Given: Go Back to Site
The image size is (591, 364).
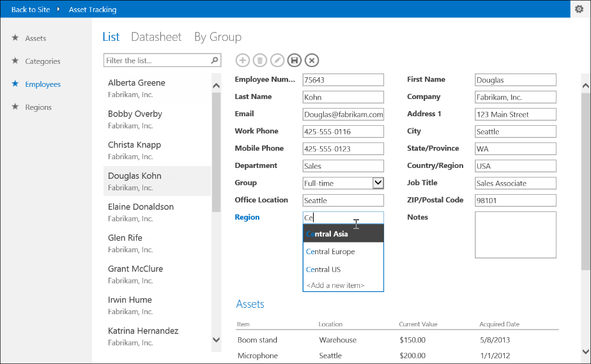Looking at the screenshot, I should [x=31, y=10].
